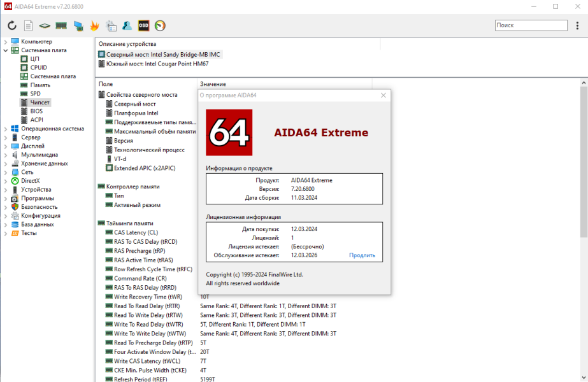Viewport: 588px width, 382px height.
Task: Click the user profile toolbar icon
Action: point(127,25)
